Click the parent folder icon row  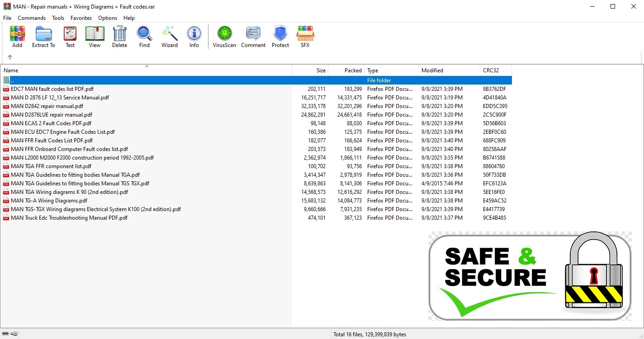tap(6, 80)
